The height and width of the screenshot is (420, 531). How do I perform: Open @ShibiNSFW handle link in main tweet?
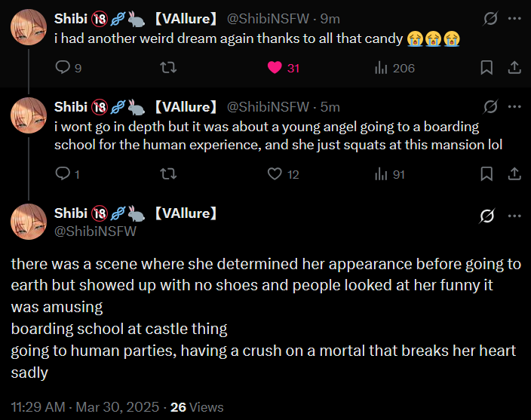point(95,231)
